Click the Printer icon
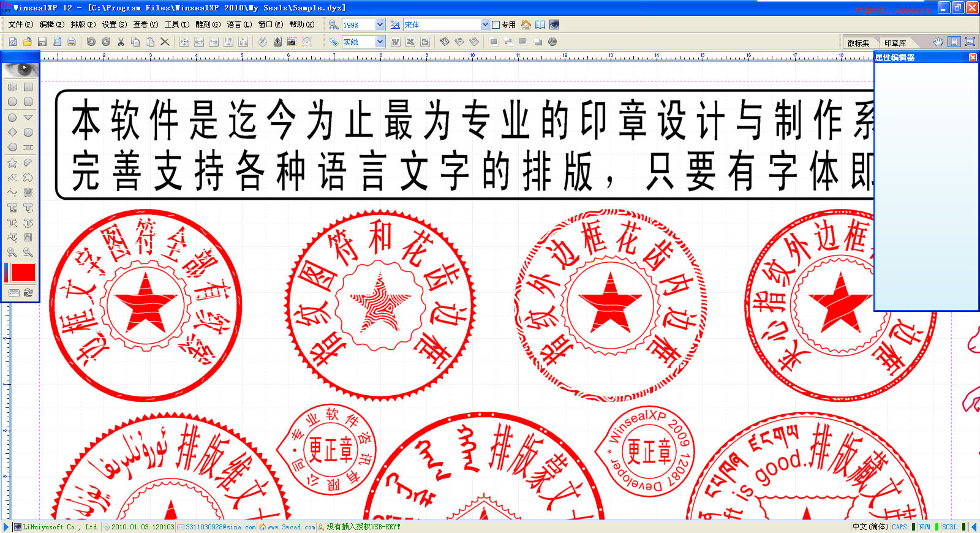The height and width of the screenshot is (533, 980). point(71,42)
